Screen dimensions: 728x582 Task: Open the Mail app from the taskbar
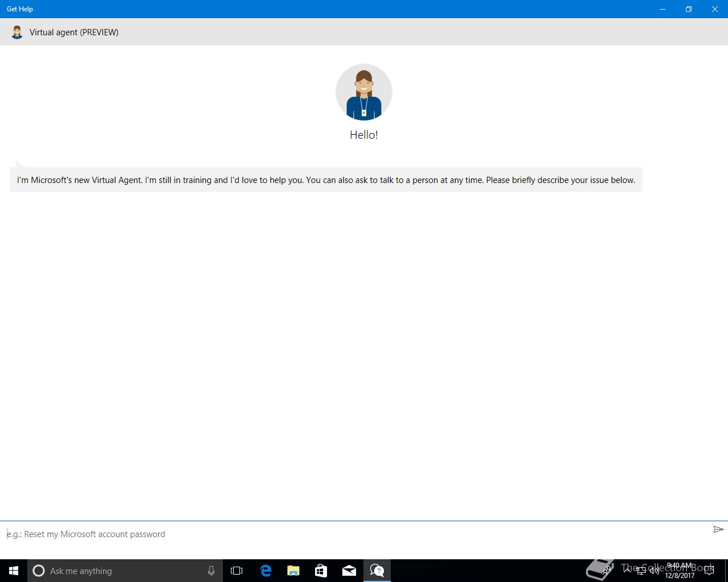[x=349, y=571]
